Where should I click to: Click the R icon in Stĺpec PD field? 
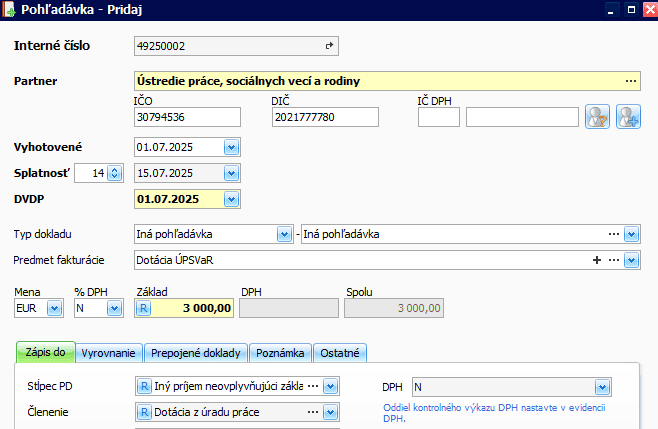coord(143,386)
